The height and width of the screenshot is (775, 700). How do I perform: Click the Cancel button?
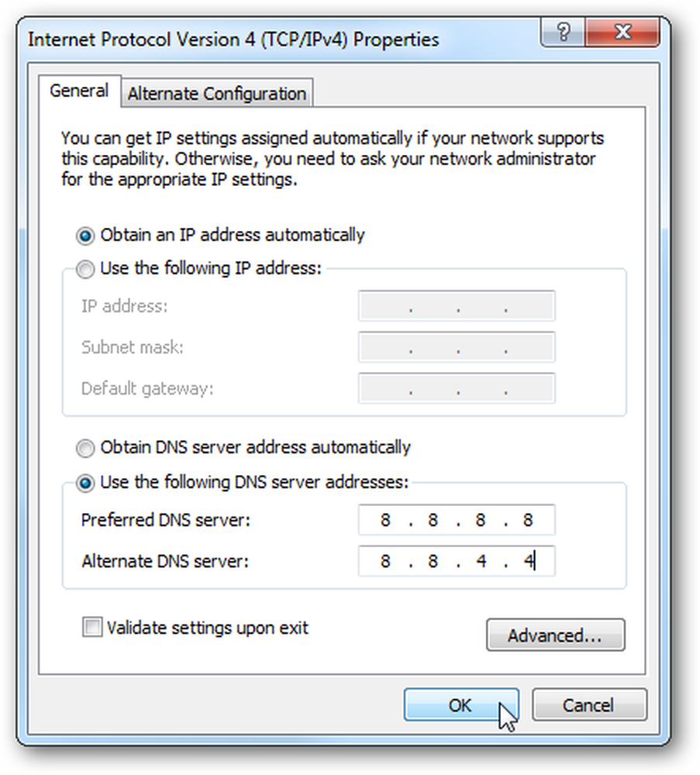[589, 704]
